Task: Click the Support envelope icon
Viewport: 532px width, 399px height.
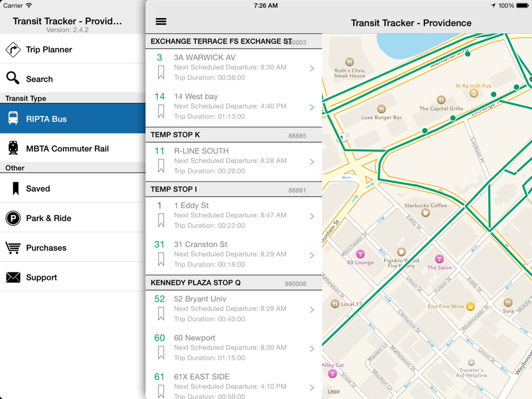Action: pos(13,277)
